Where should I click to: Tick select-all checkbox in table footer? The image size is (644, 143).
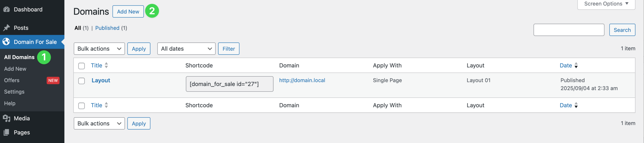(x=82, y=106)
